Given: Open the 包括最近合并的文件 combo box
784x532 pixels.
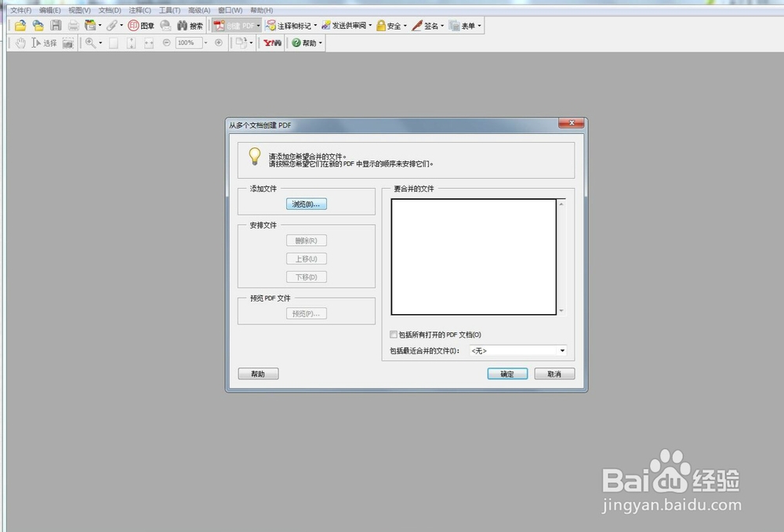Looking at the screenshot, I should (517, 351).
